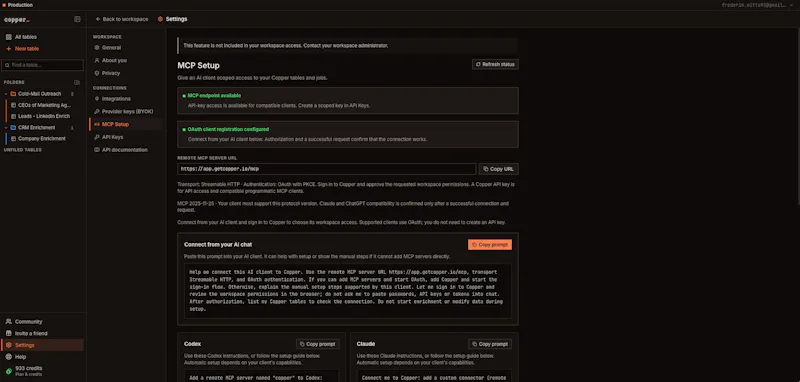Image resolution: width=800 pixels, height=382 pixels.
Task: Collapse the CRM Enrichment folder
Action: [x=6, y=128]
